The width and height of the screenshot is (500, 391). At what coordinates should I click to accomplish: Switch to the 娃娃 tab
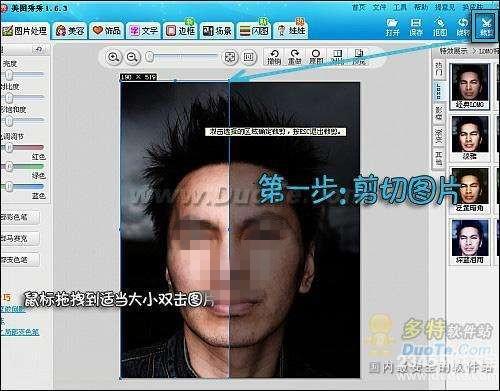pos(291,31)
